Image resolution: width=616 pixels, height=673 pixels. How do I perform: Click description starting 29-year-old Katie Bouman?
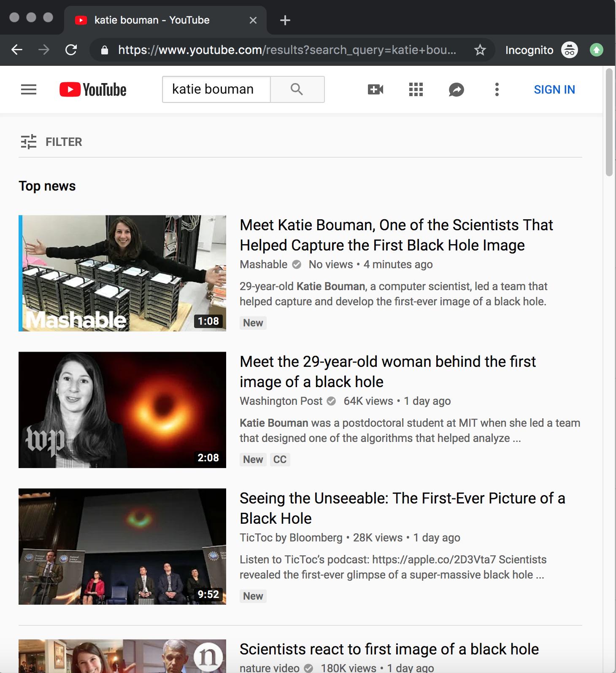click(393, 294)
